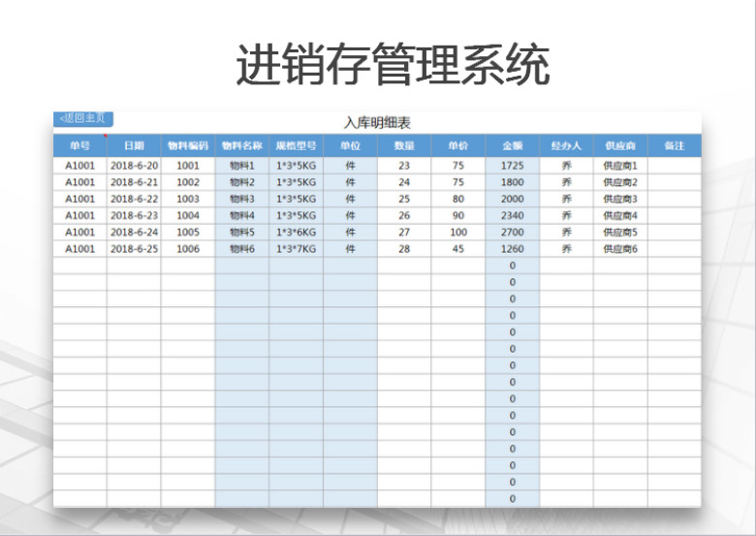The width and height of the screenshot is (756, 536).
Task: Click the 供应商3 cell
Action: [x=620, y=199]
